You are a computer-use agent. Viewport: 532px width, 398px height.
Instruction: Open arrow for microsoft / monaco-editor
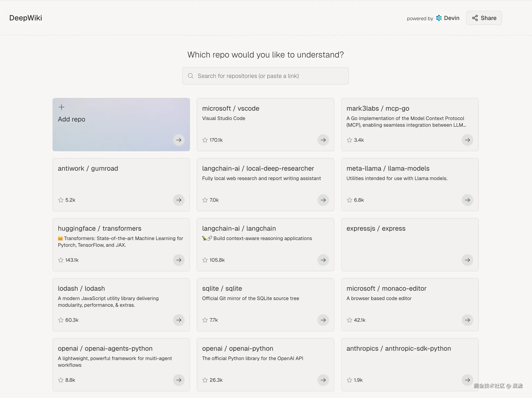point(467,320)
